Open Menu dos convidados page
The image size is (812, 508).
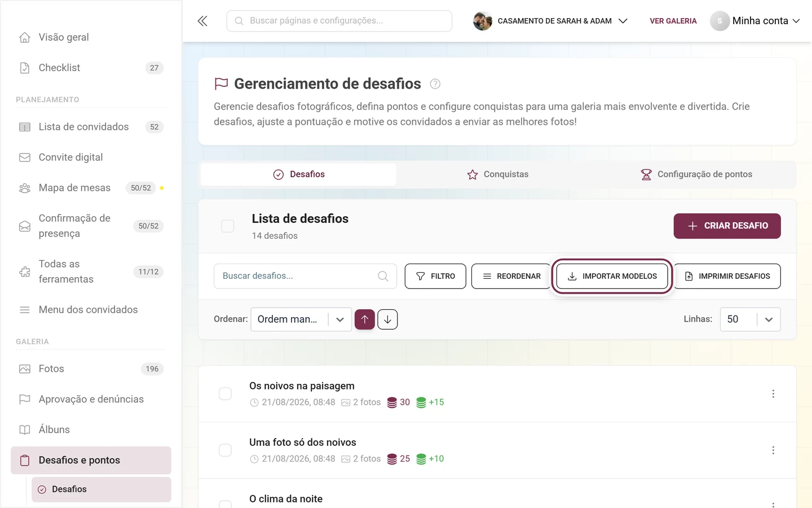pyautogui.click(x=91, y=310)
